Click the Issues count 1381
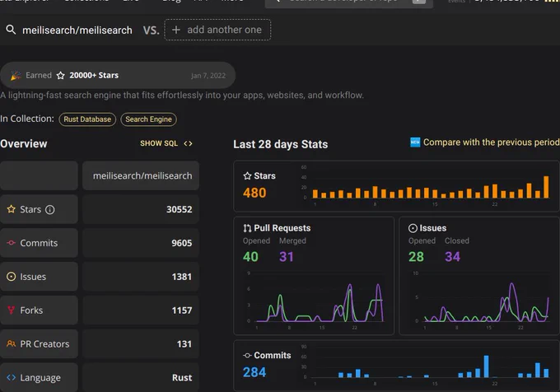This screenshot has height=392, width=560. (182, 277)
